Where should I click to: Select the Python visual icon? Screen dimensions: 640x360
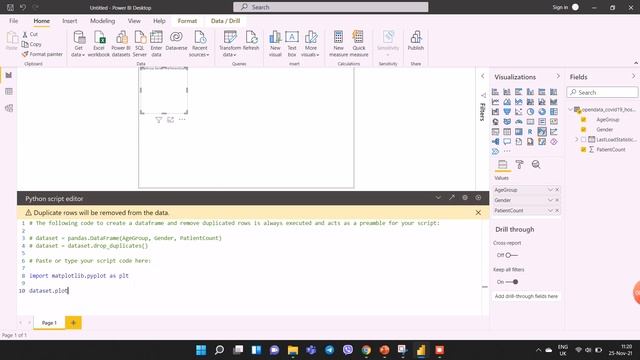542,131
